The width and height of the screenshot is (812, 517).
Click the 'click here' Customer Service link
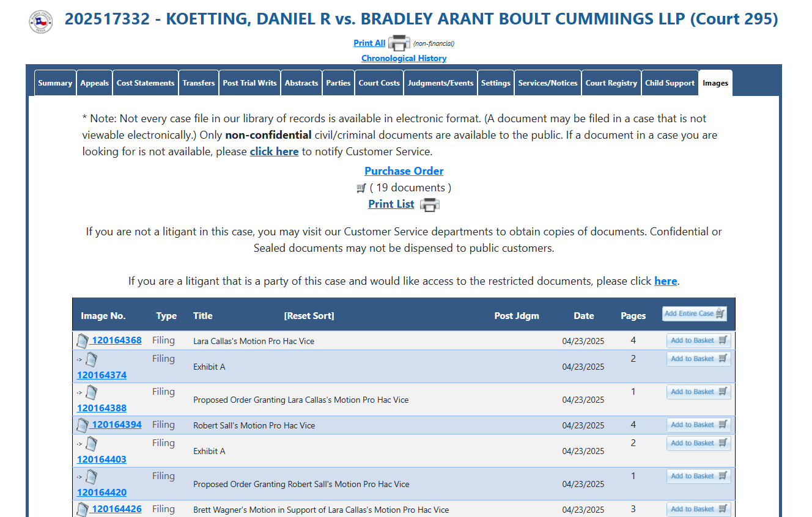(275, 152)
